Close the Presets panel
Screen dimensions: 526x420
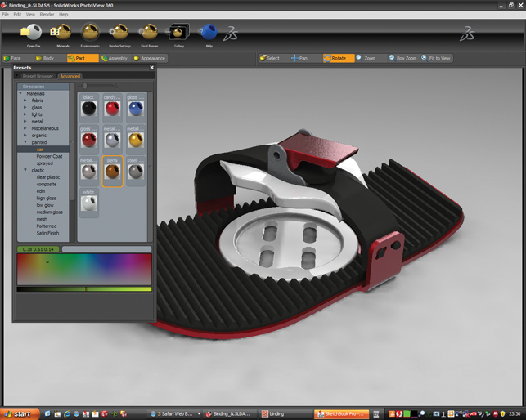pyautogui.click(x=151, y=67)
